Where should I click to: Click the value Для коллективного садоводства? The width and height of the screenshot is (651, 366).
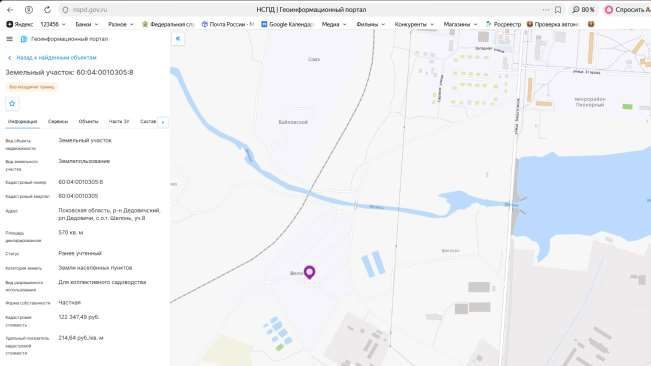click(102, 282)
